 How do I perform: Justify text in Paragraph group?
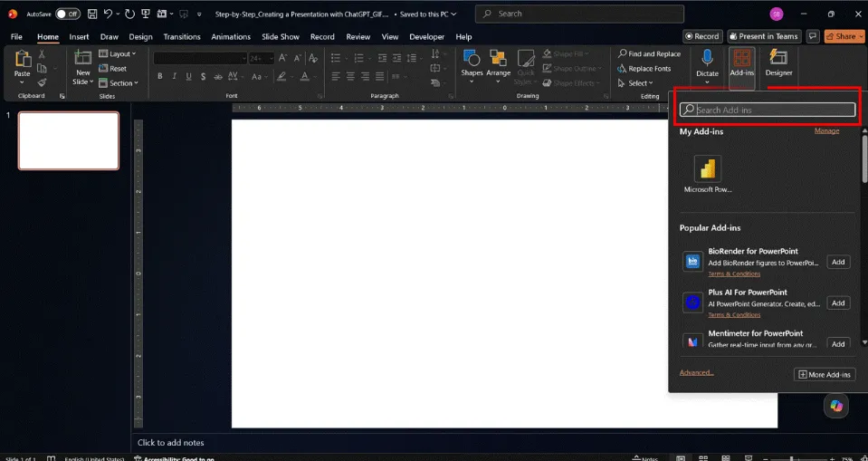tap(379, 76)
